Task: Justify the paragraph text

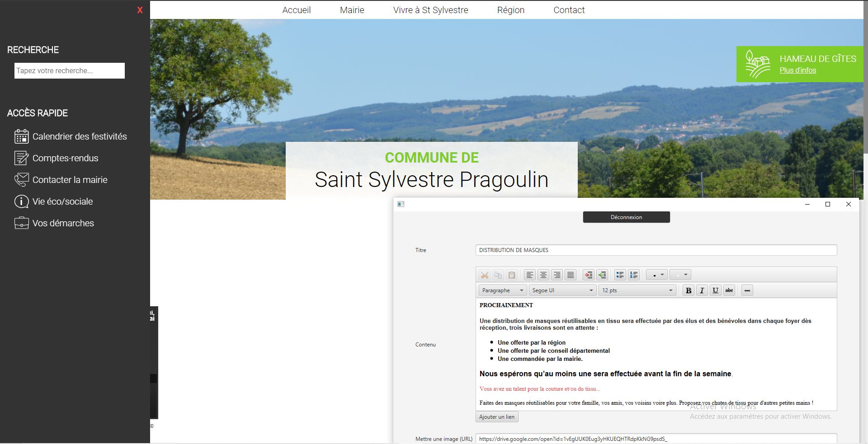Action: point(571,275)
